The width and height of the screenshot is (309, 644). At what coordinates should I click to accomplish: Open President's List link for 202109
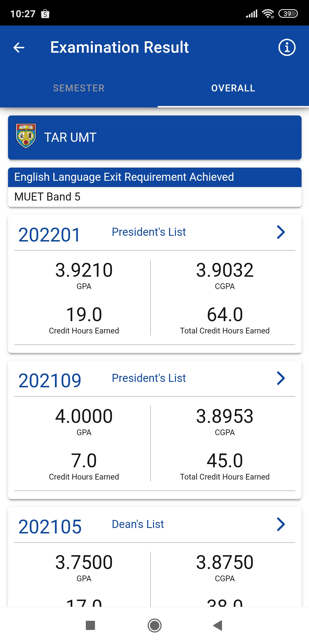(149, 378)
